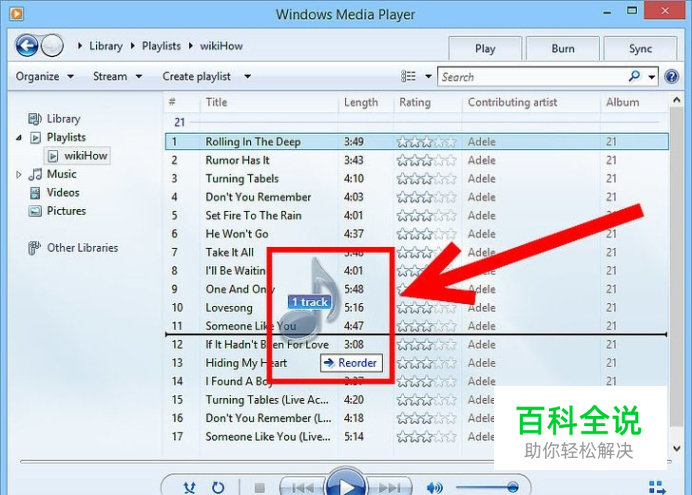The height and width of the screenshot is (495, 692).
Task: Click the Create playlist button
Action: 196,76
